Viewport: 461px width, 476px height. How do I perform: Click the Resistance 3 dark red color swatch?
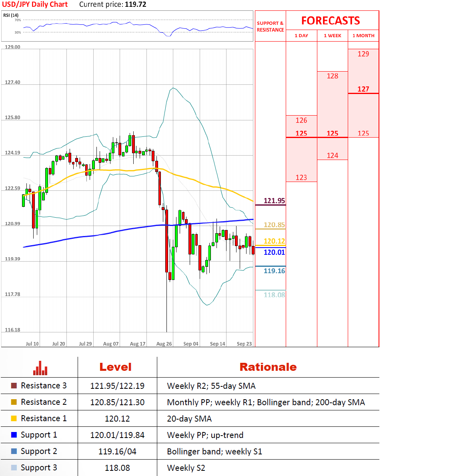(x=14, y=386)
